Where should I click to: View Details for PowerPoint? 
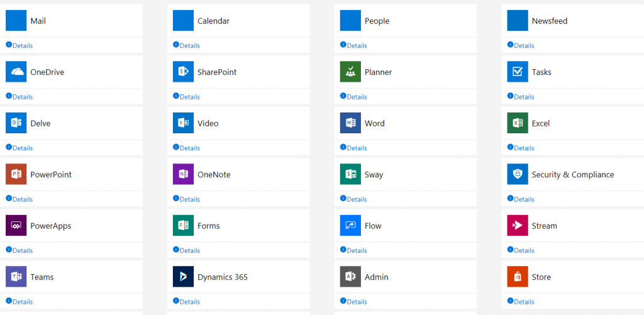(x=19, y=199)
